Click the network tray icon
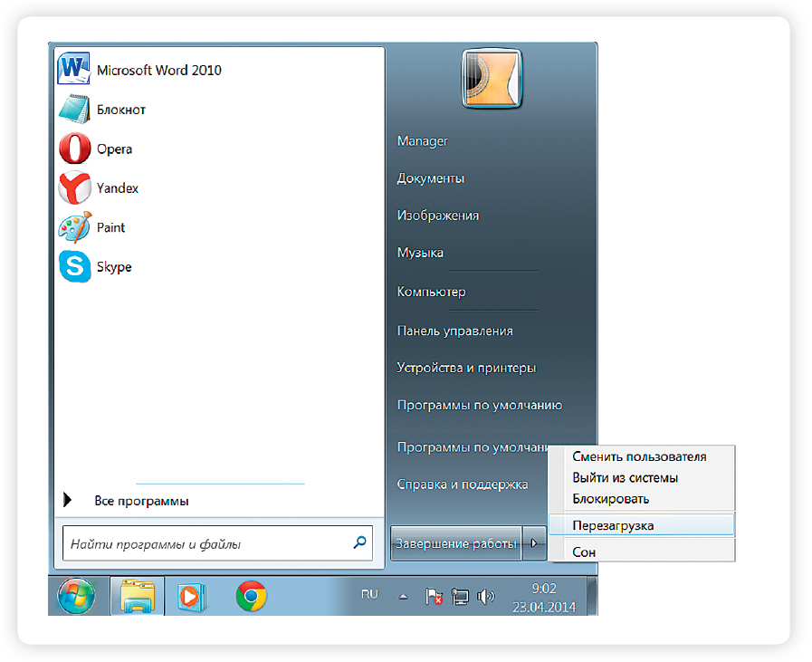The image size is (812, 662). (x=459, y=597)
